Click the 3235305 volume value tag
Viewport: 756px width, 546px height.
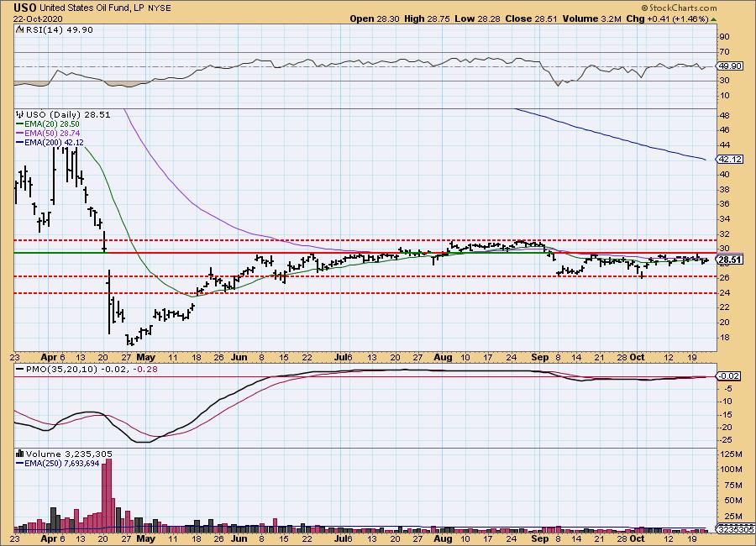pyautogui.click(x=736, y=529)
